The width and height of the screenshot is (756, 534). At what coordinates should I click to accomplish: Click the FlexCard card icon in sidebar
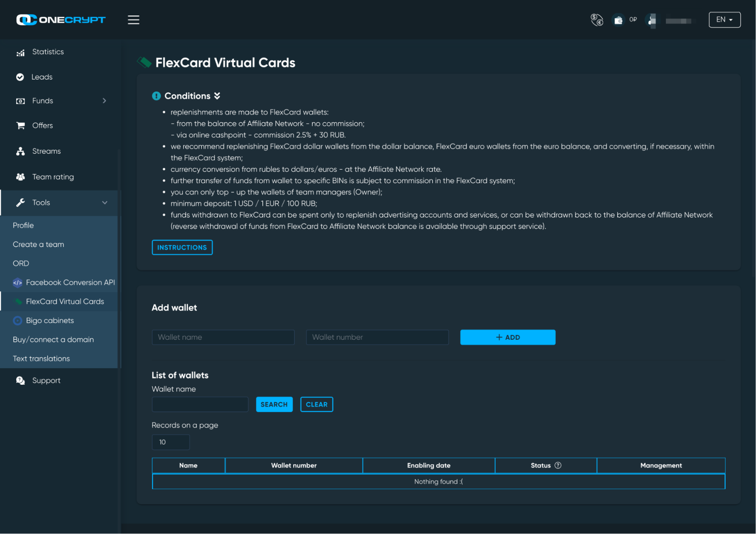(x=17, y=302)
